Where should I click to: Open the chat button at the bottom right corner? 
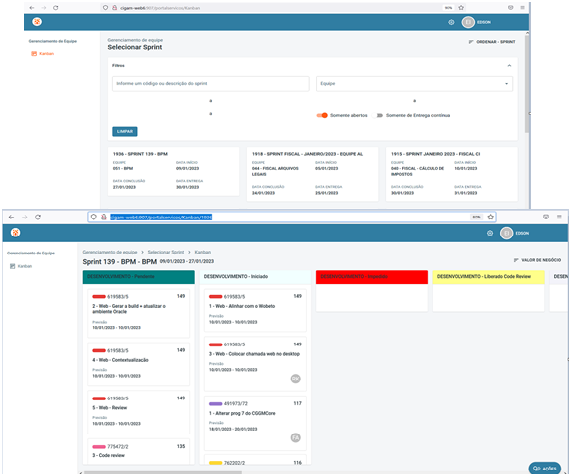tap(544, 468)
